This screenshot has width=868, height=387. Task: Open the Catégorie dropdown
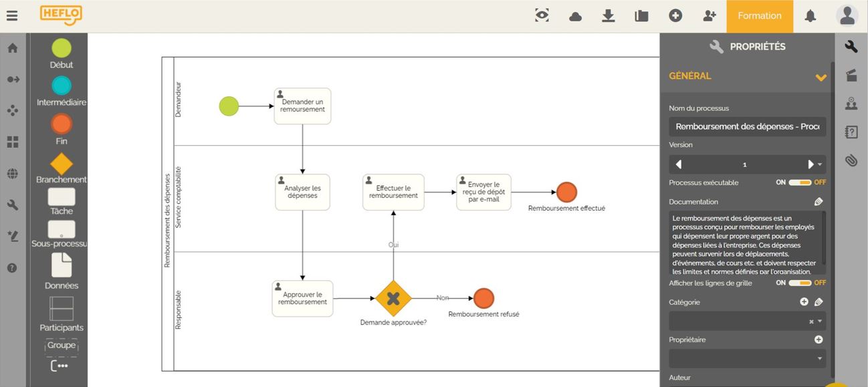tap(820, 321)
